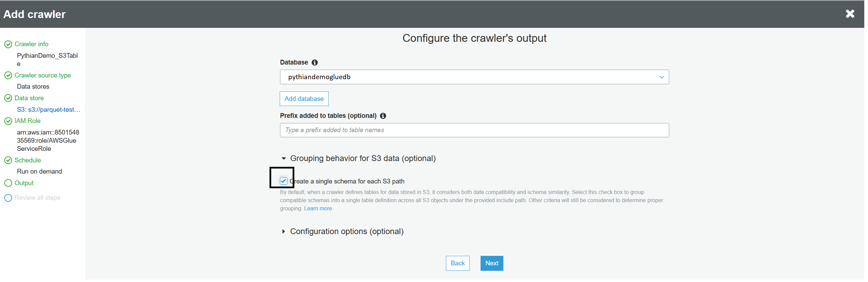The image size is (868, 282).
Task: Click the Prefix added to tables info icon
Action: pos(383,116)
